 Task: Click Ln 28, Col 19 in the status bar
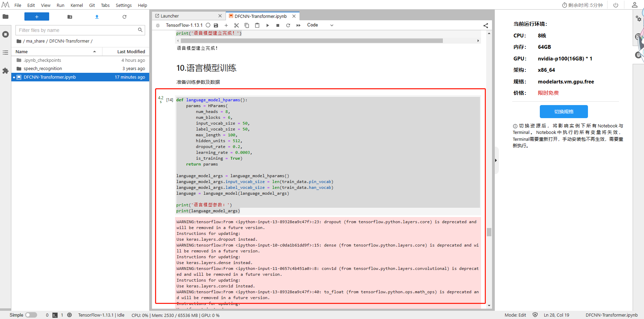[x=556, y=315]
